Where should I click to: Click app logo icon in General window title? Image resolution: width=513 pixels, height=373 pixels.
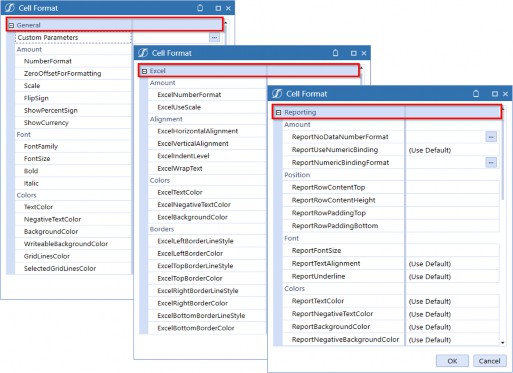pyautogui.click(x=9, y=8)
